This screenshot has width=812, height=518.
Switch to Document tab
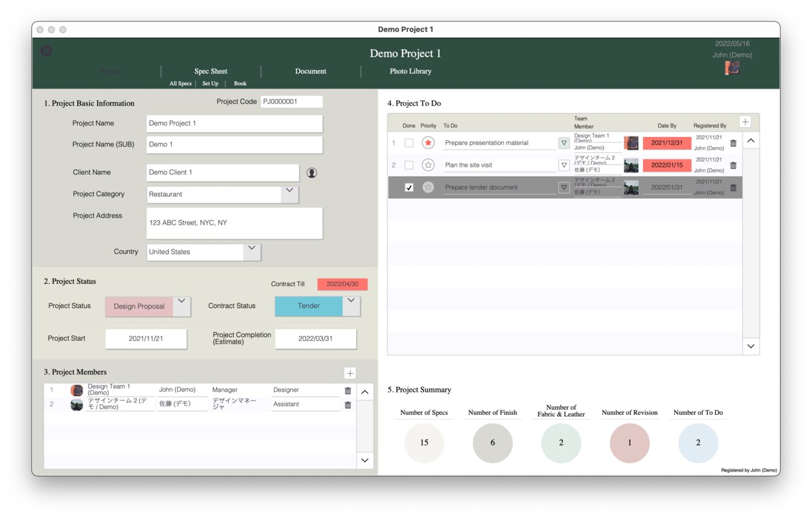click(311, 71)
